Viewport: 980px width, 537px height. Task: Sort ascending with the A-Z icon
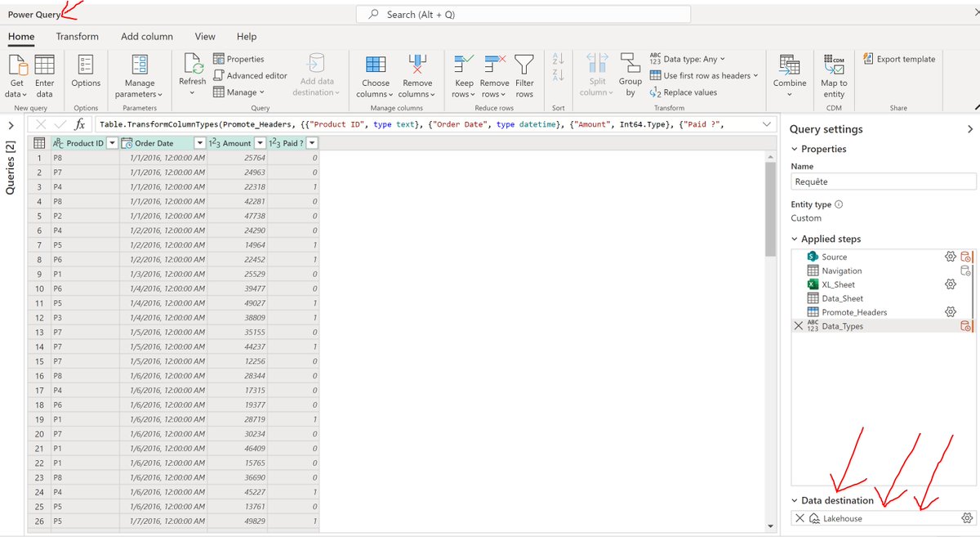(559, 60)
